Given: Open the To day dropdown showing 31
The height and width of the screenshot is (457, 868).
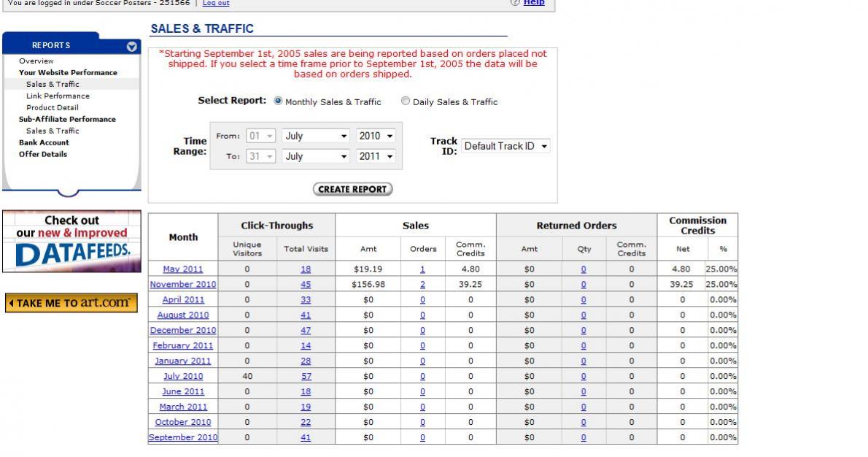Looking at the screenshot, I should click(x=260, y=156).
